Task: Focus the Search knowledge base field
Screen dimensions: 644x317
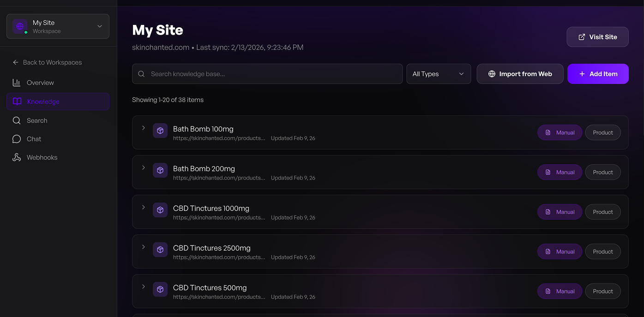Action: pos(272,74)
